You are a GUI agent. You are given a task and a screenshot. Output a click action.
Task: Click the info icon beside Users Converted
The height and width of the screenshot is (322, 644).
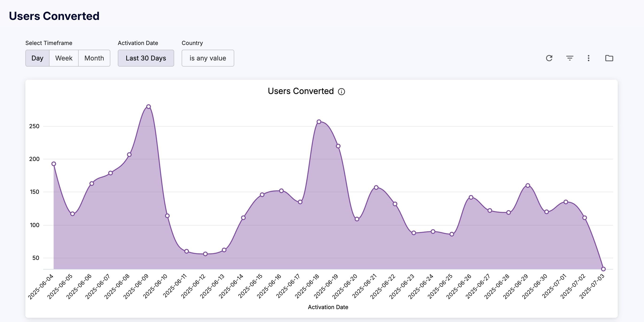[x=341, y=92]
